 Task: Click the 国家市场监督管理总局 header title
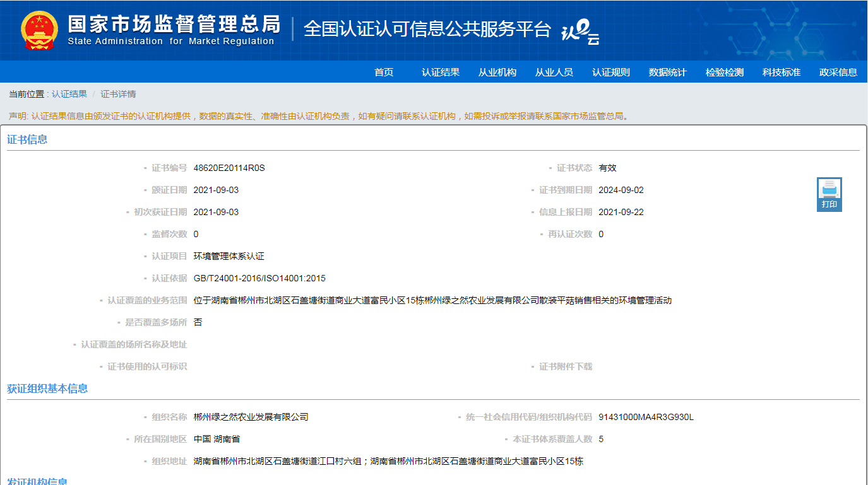[x=174, y=25]
